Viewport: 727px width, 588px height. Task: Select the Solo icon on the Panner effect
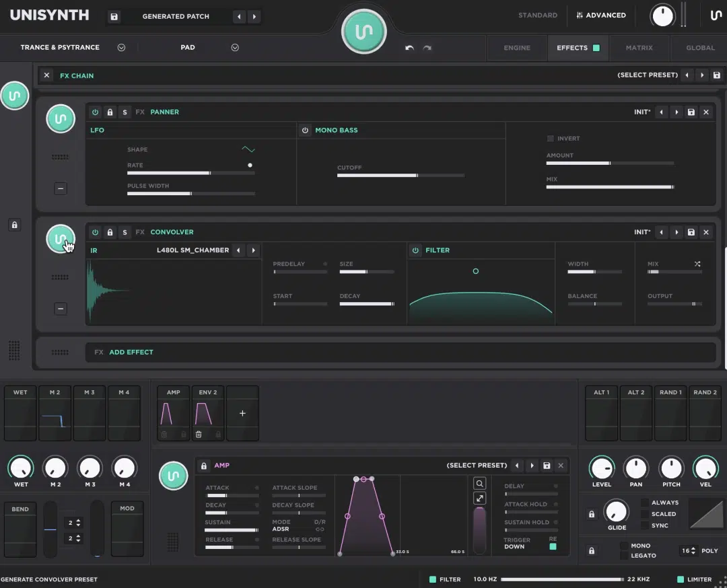point(125,112)
